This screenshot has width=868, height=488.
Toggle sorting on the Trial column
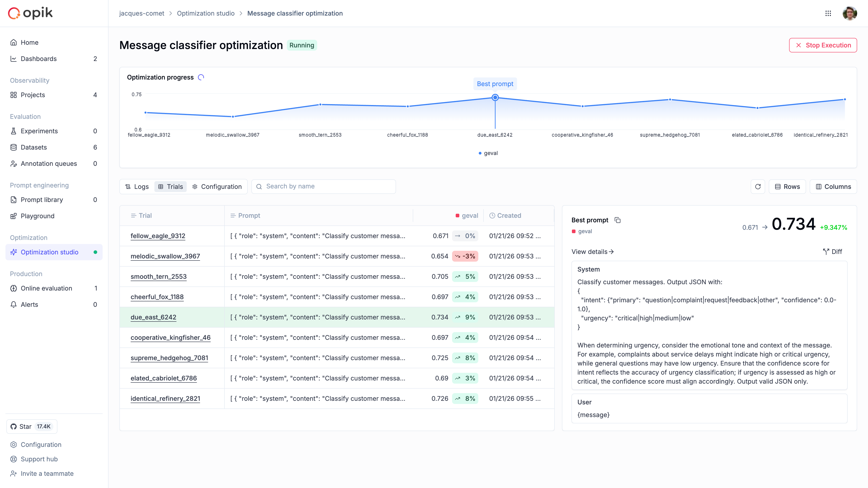coord(141,216)
